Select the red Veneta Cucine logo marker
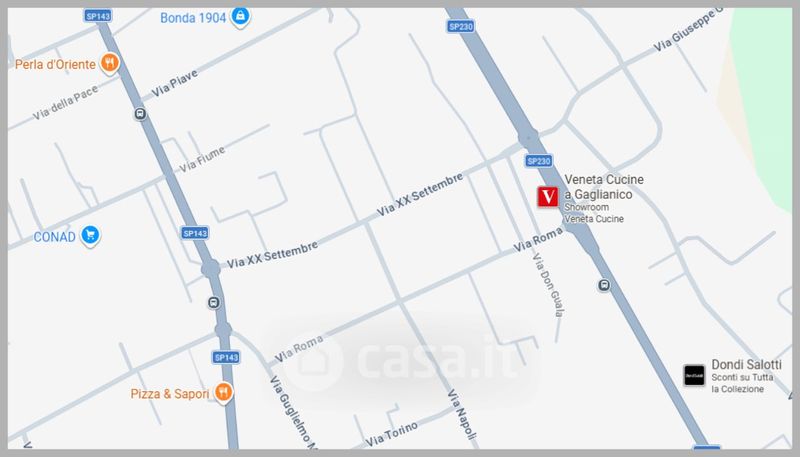Viewport: 800px width, 457px height. [x=547, y=196]
